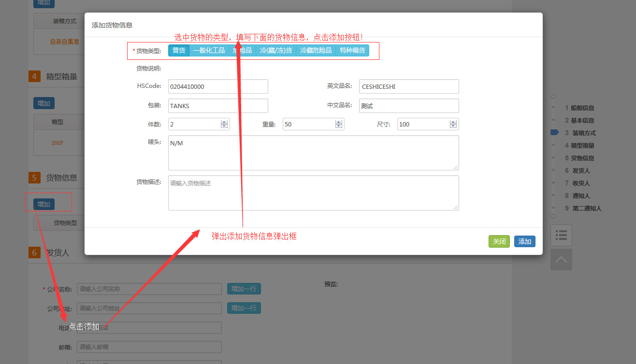Choose 冷藏危险品 cargo type
The width and height of the screenshot is (636, 364).
coord(316,50)
